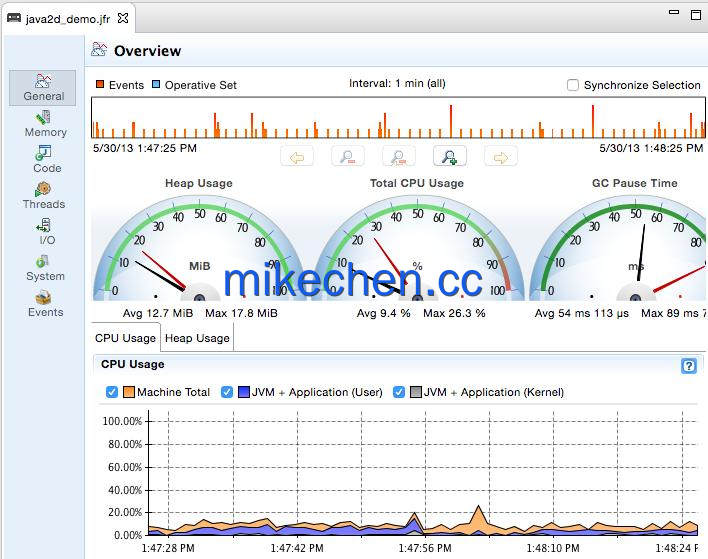Click the end time '5/30/13 1:48:25 PM'
The image size is (708, 559).
(x=651, y=148)
